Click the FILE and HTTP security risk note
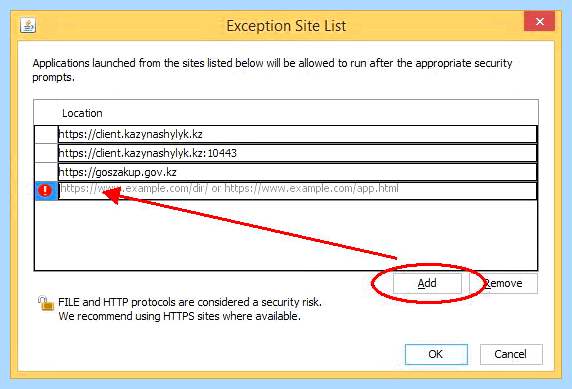The height and width of the screenshot is (389, 572). tap(190, 302)
